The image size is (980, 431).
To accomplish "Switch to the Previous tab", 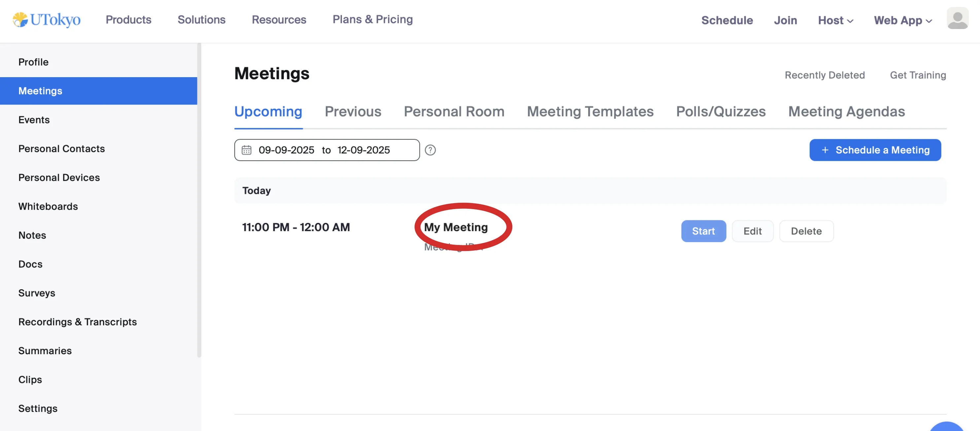I will pyautogui.click(x=353, y=111).
